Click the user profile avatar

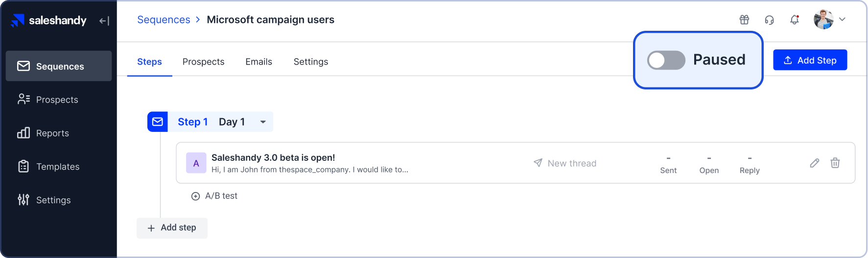823,20
